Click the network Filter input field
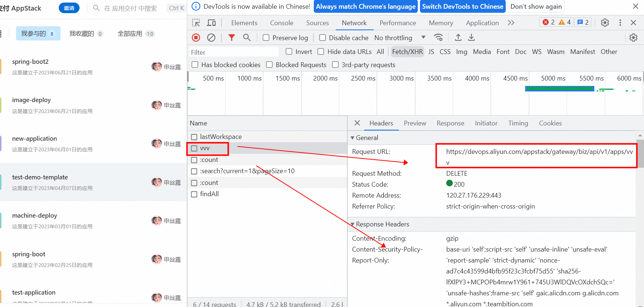 234,52
